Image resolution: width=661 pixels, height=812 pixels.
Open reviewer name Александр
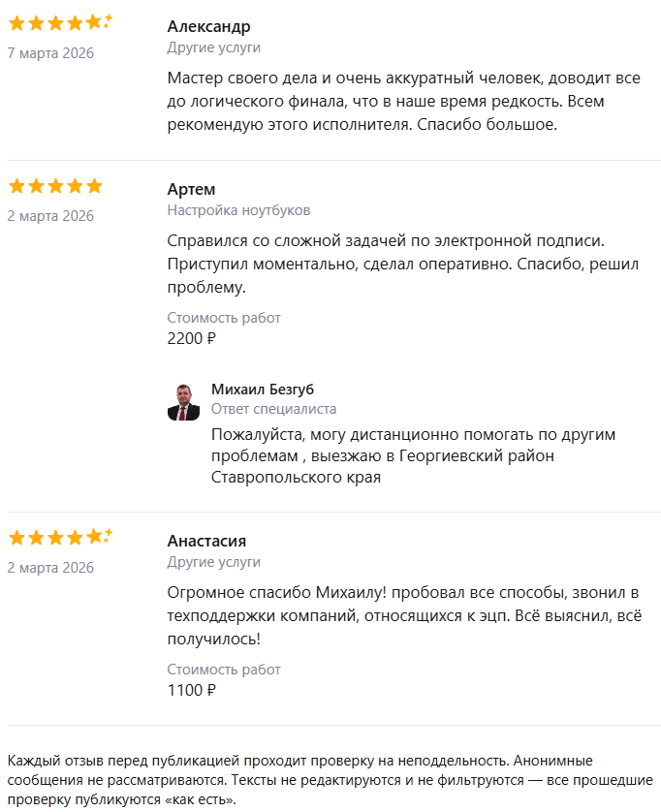pos(208,26)
